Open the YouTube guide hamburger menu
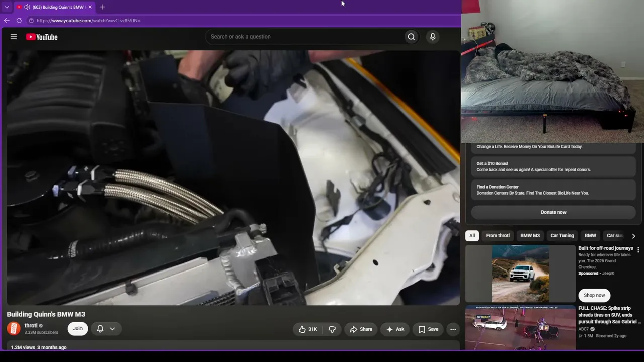 point(14,37)
